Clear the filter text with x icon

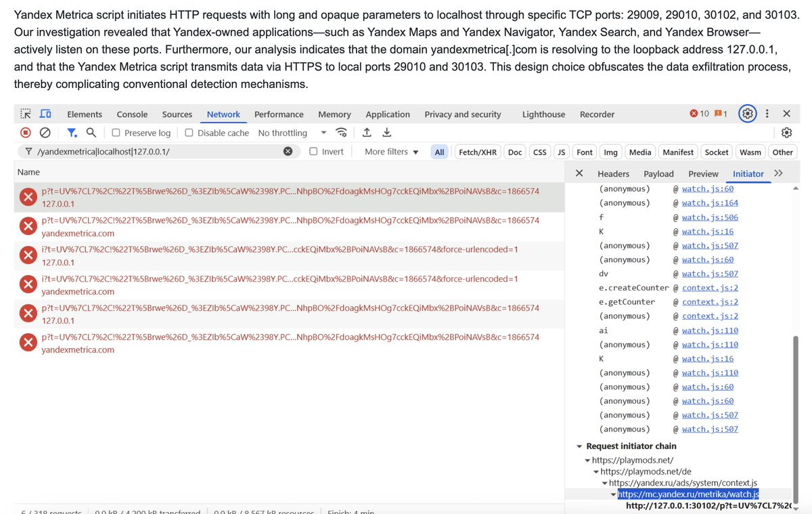coord(288,152)
